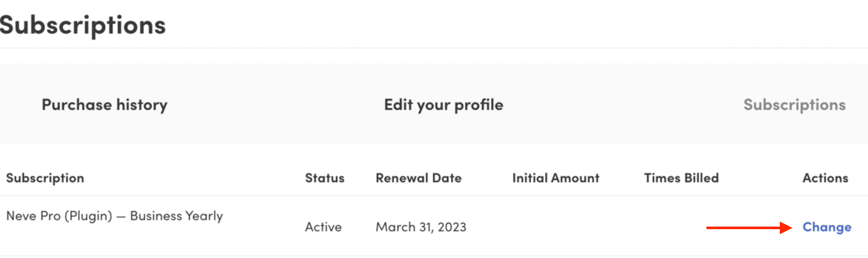This screenshot has height=258, width=868.
Task: Click the Actions column header
Action: click(825, 178)
